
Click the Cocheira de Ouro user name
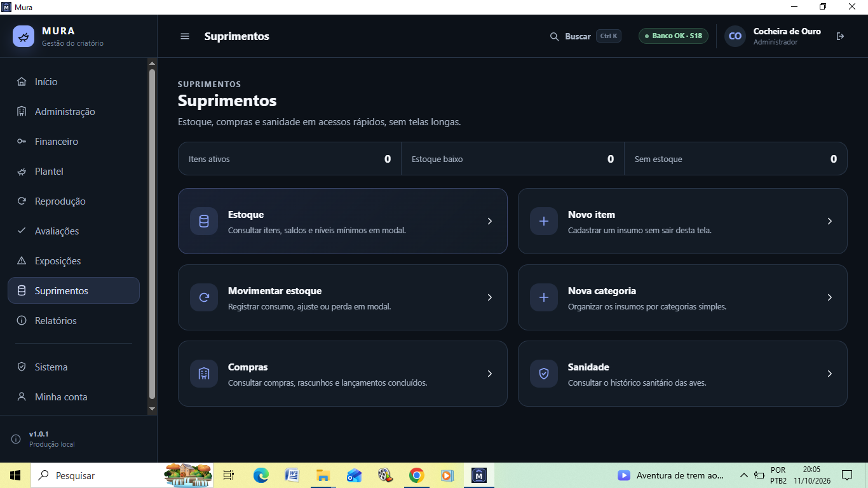coord(787,31)
